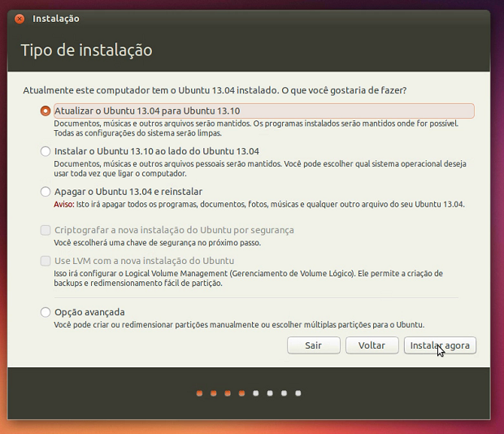
Task: Click text 'usar toda vez que ligar o computador.'
Action: coord(119,174)
